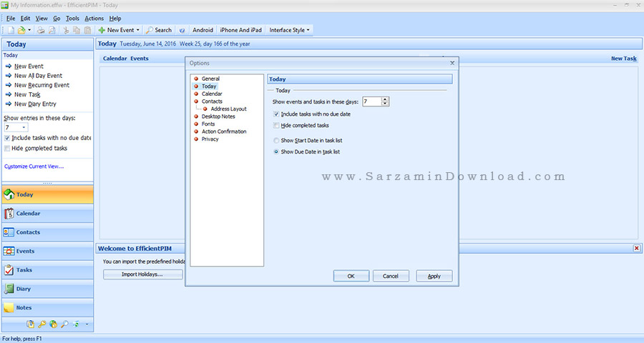Click the iPhone And iPad toolbar button
This screenshot has width=644, height=343.
(240, 30)
